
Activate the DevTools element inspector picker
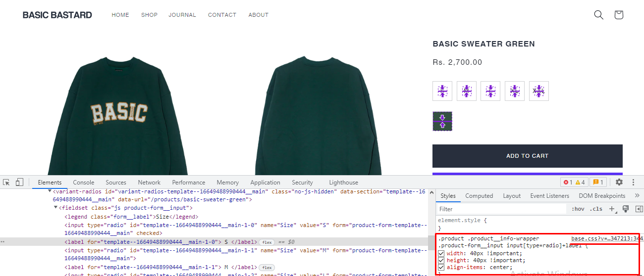click(x=6, y=182)
